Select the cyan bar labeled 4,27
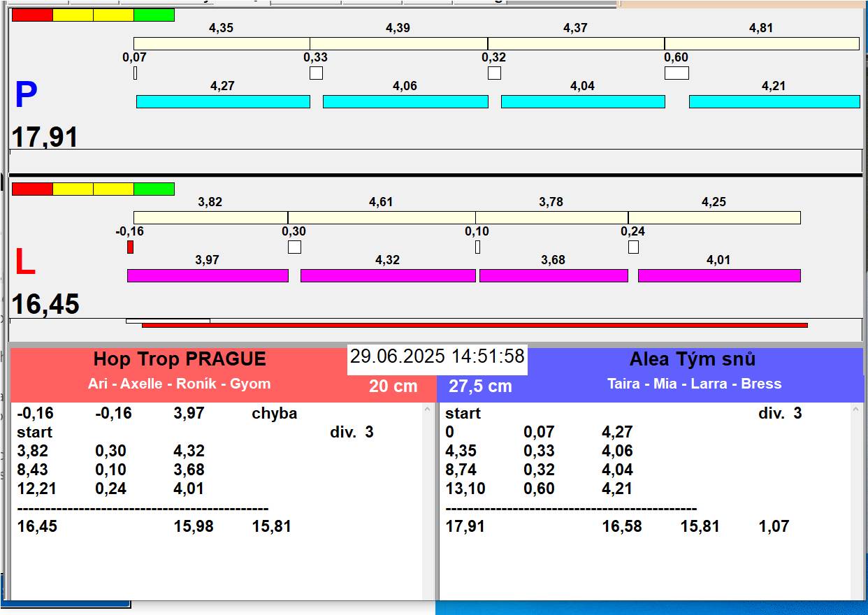 [223, 101]
